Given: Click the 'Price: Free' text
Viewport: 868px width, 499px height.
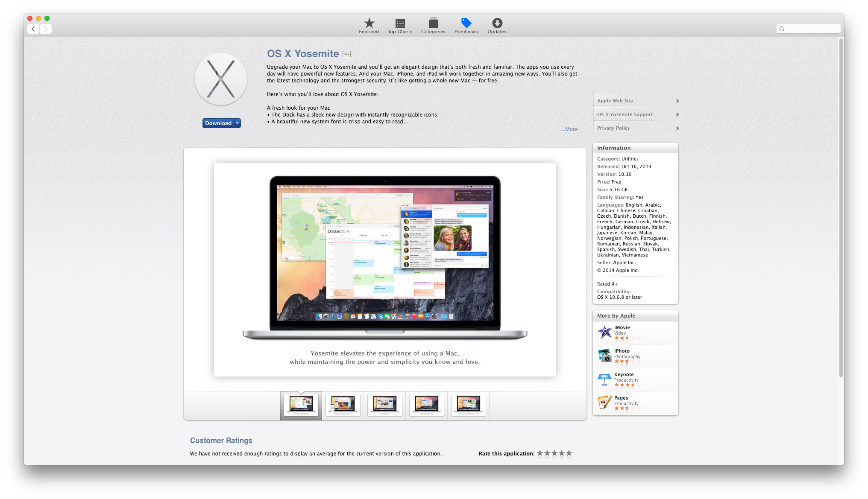Looking at the screenshot, I should click(609, 182).
